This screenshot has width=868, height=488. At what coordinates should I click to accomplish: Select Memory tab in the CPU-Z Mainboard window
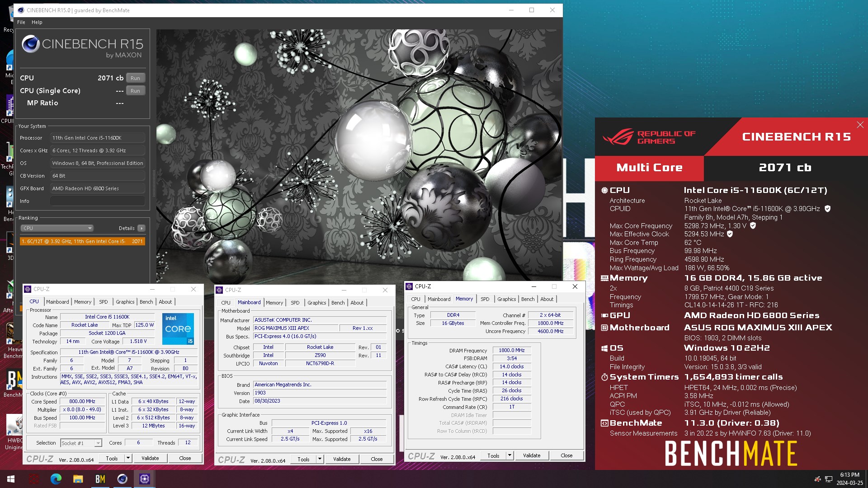click(274, 303)
